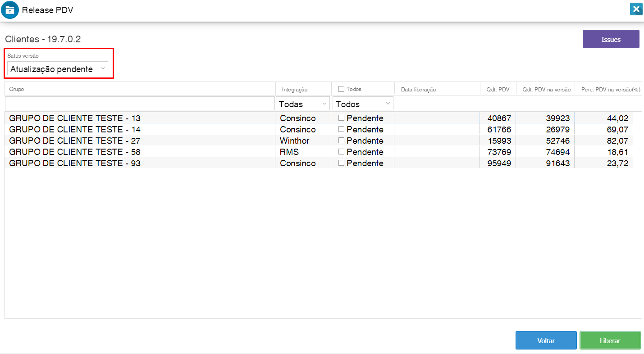Click the green Liberar button
This screenshot has height=354, width=644.
pyautogui.click(x=610, y=340)
